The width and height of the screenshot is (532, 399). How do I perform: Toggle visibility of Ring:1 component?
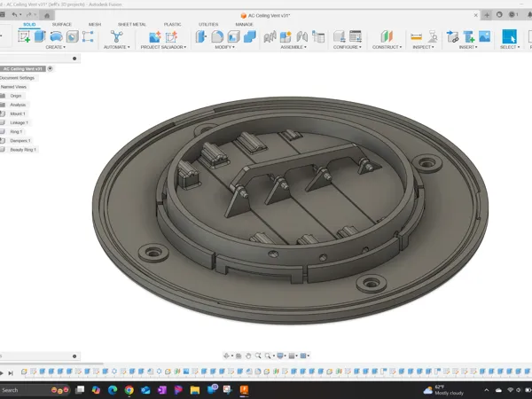click(3, 131)
